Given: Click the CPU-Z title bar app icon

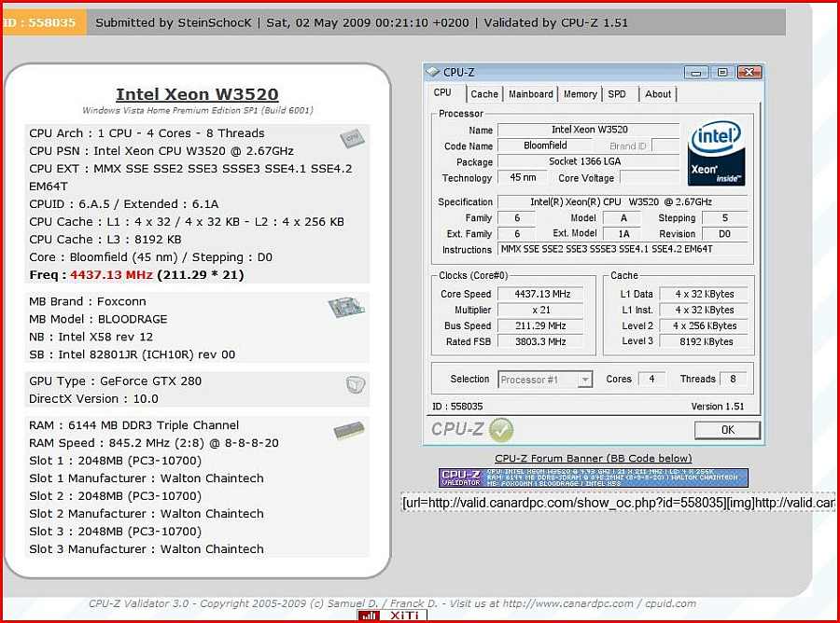Looking at the screenshot, I should (x=432, y=72).
